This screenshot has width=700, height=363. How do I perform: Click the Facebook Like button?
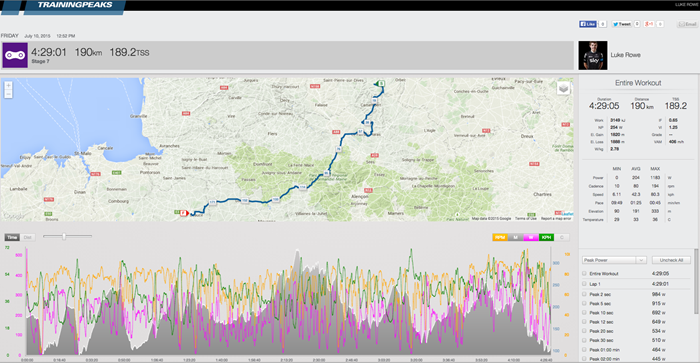(x=588, y=24)
